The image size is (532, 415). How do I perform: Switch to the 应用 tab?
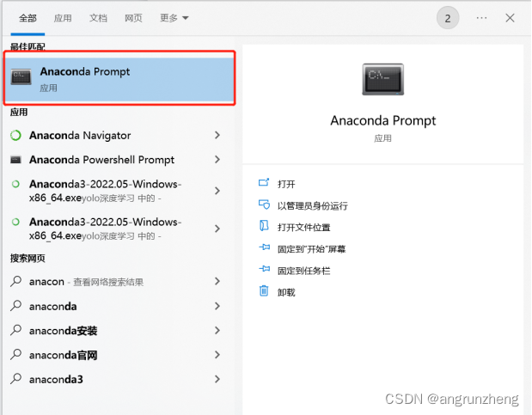63,18
